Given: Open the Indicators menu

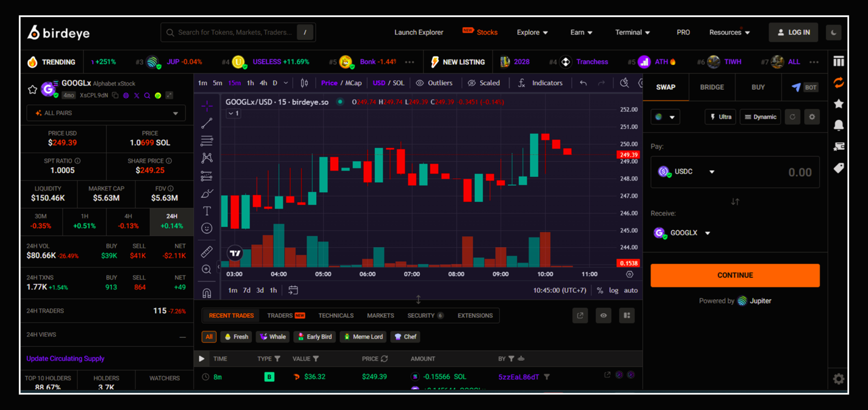Looking at the screenshot, I should point(541,83).
